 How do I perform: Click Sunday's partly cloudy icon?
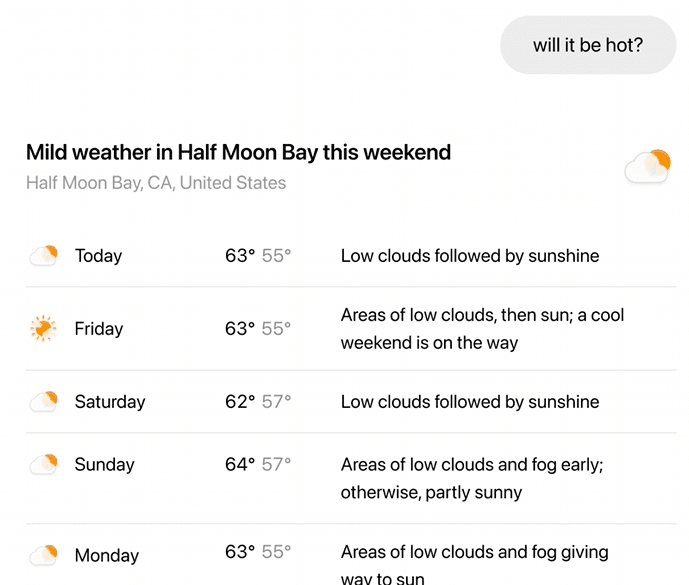pos(44,464)
